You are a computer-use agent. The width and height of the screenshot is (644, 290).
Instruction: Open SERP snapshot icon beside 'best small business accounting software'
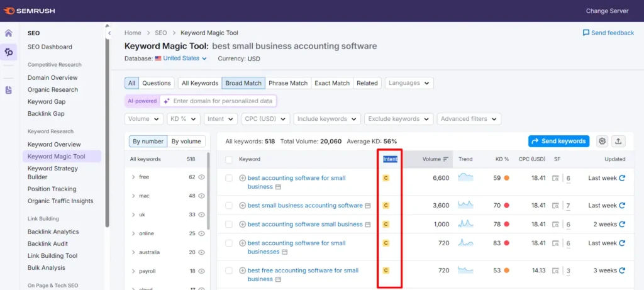point(368,206)
